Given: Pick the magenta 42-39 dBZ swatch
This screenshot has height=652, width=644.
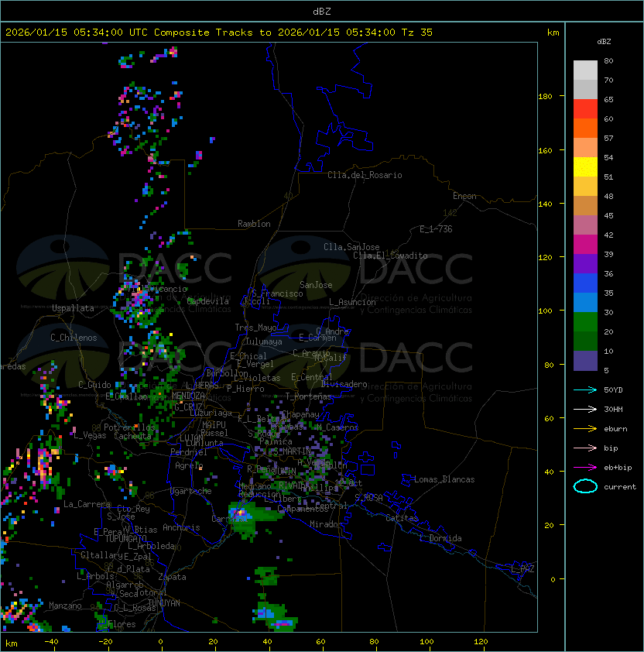Looking at the screenshot, I should pos(585,245).
